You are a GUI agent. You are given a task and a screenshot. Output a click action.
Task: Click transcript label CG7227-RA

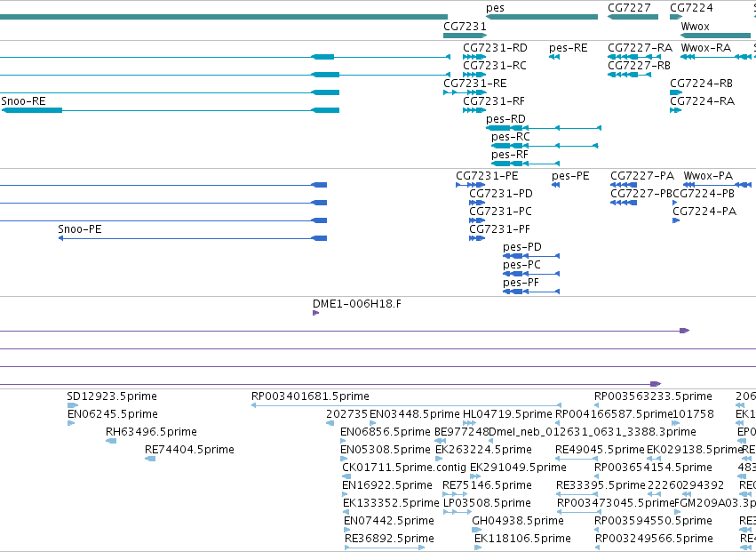[640, 48]
